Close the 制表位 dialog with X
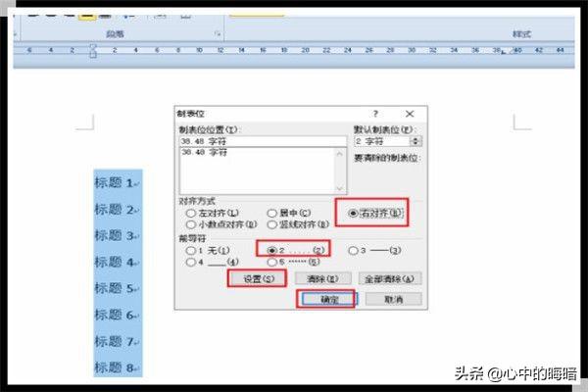 point(410,114)
